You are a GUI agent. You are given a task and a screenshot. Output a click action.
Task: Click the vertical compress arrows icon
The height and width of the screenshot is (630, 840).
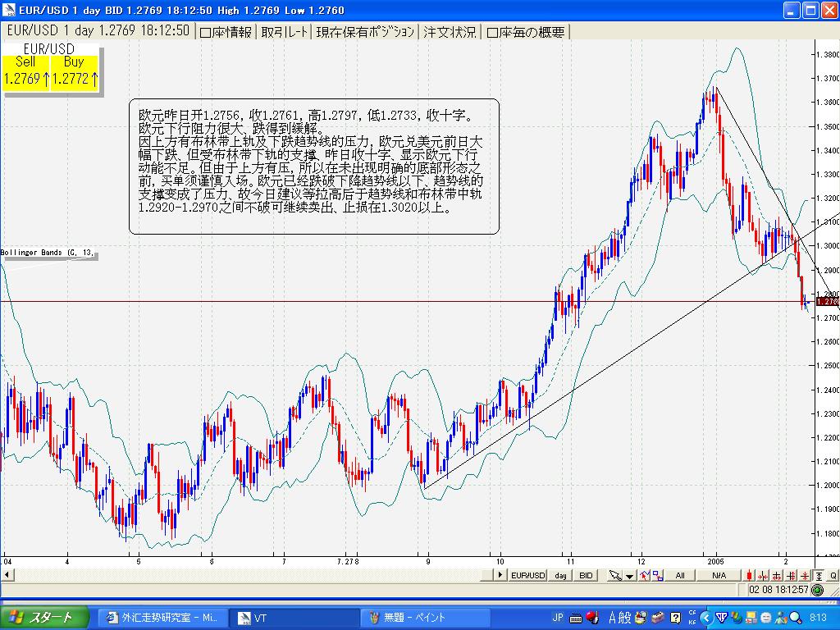pos(804,575)
